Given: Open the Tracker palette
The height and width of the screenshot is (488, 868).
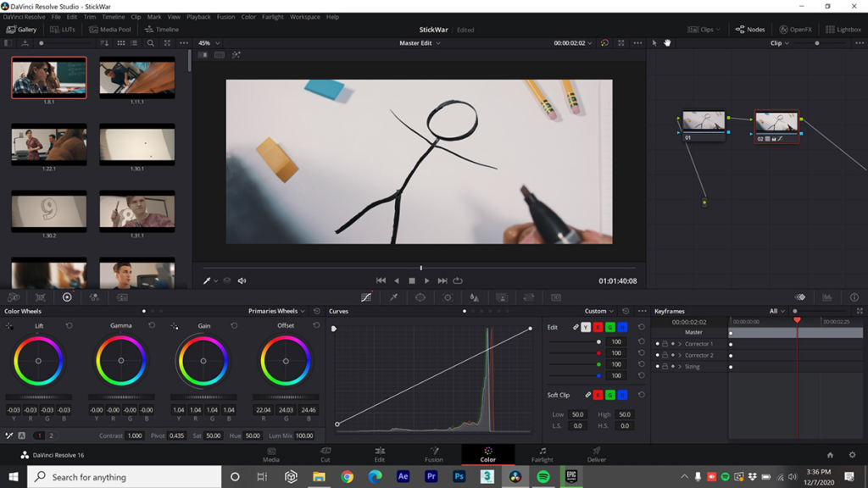Looking at the screenshot, I should pos(448,297).
